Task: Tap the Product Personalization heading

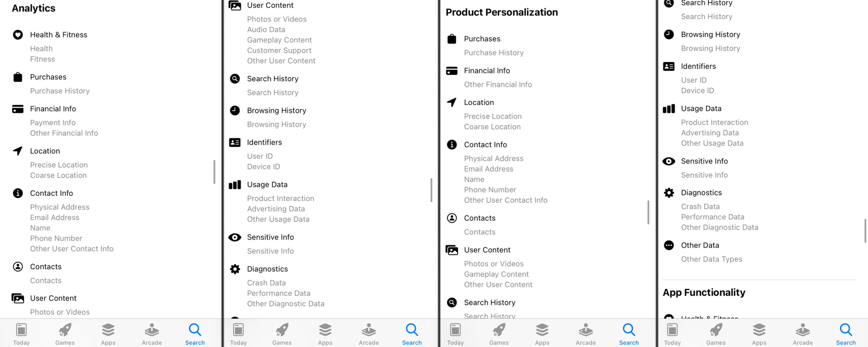Action: (501, 12)
